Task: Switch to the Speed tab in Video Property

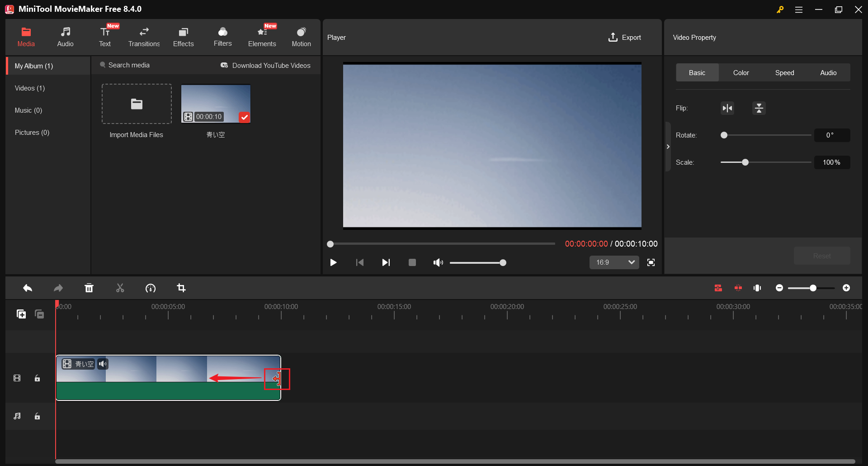Action: click(x=784, y=72)
